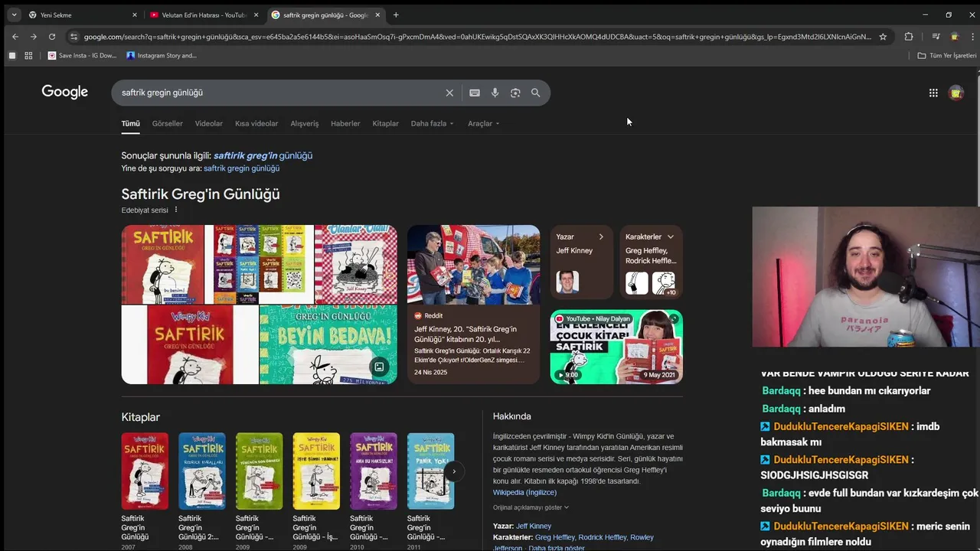Select the Haberler search tab
This screenshot has height=551, width=980.
click(x=345, y=123)
